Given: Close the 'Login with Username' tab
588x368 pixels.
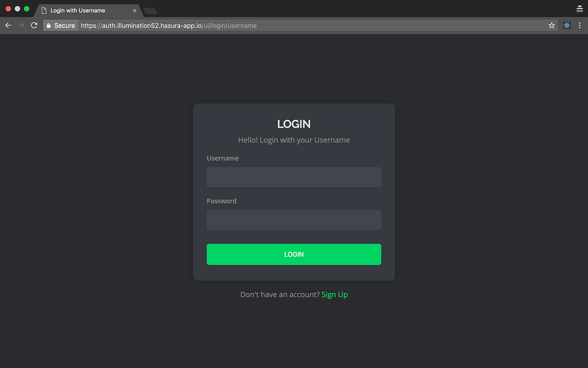Looking at the screenshot, I should 134,10.
